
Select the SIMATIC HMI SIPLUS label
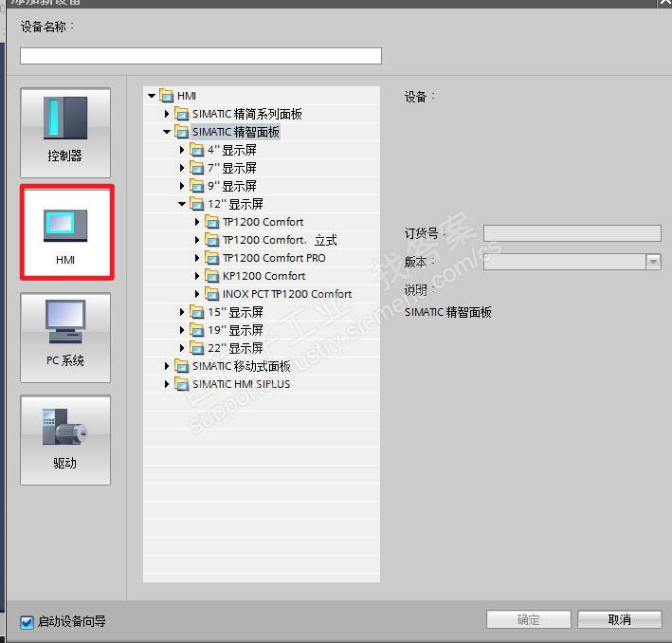242,384
